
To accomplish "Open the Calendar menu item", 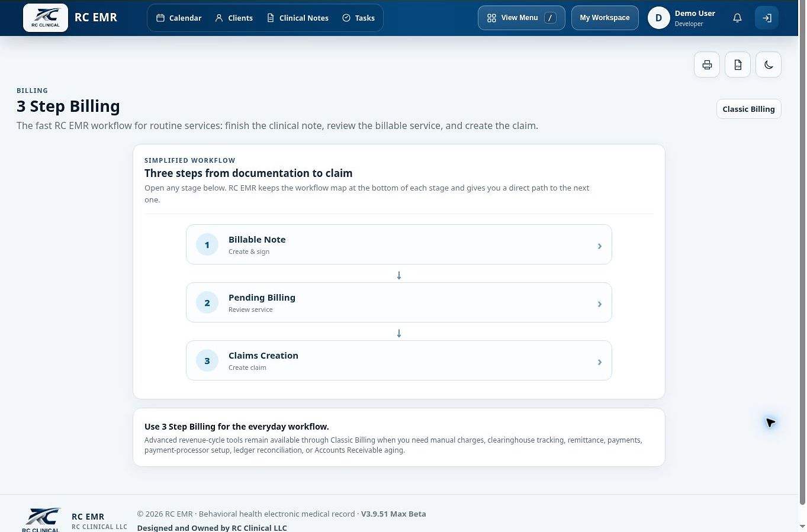I will 179,18.
